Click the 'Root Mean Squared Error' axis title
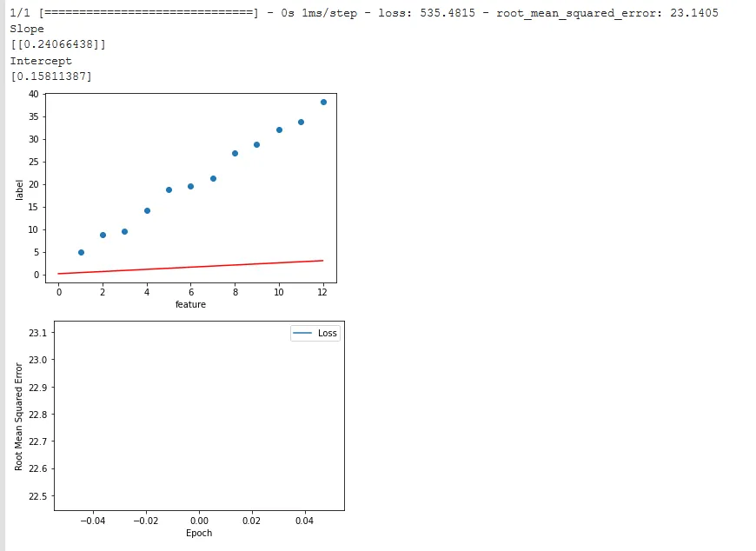 pos(19,416)
